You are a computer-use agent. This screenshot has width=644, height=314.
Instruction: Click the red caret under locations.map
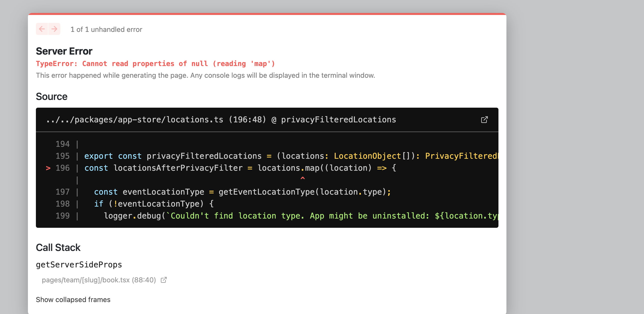click(x=303, y=178)
